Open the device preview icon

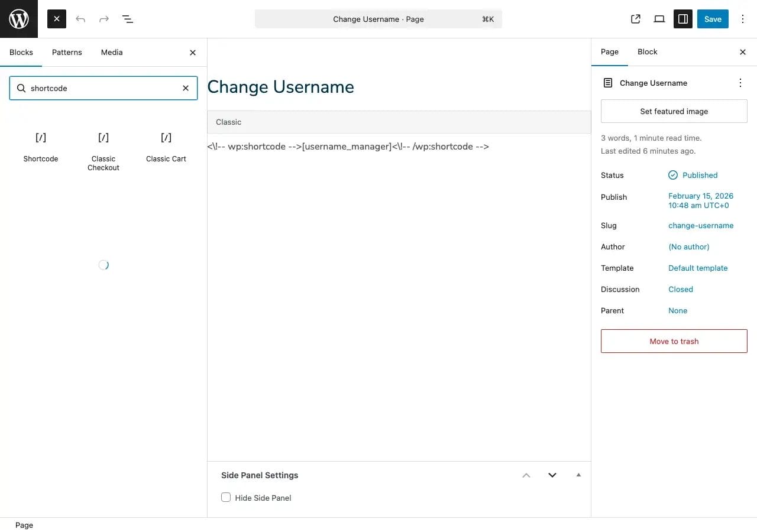(659, 19)
